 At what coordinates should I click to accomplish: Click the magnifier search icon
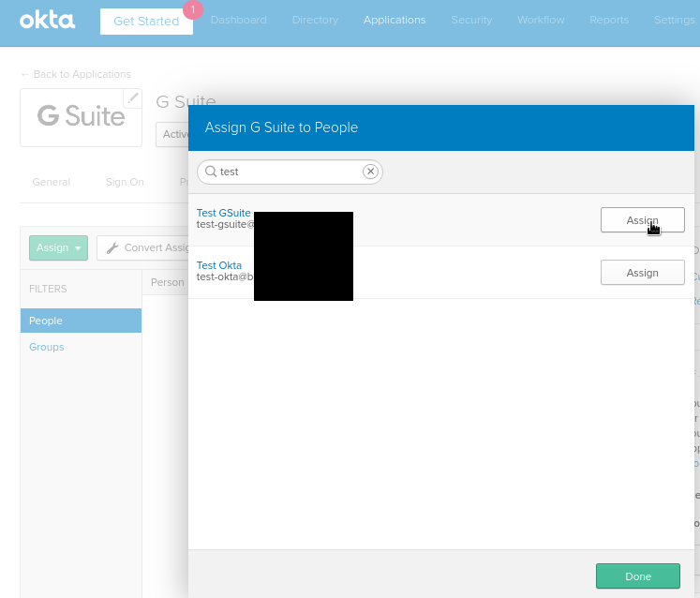point(211,172)
